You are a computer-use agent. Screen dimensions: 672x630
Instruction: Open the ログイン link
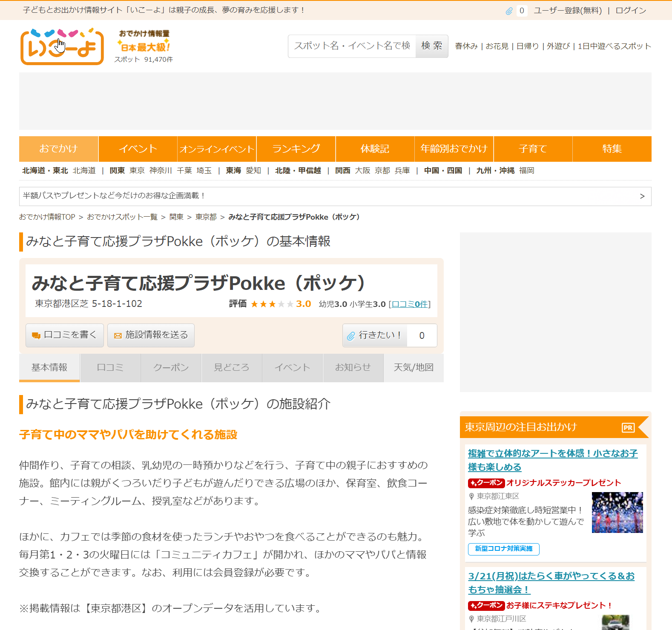pyautogui.click(x=631, y=11)
